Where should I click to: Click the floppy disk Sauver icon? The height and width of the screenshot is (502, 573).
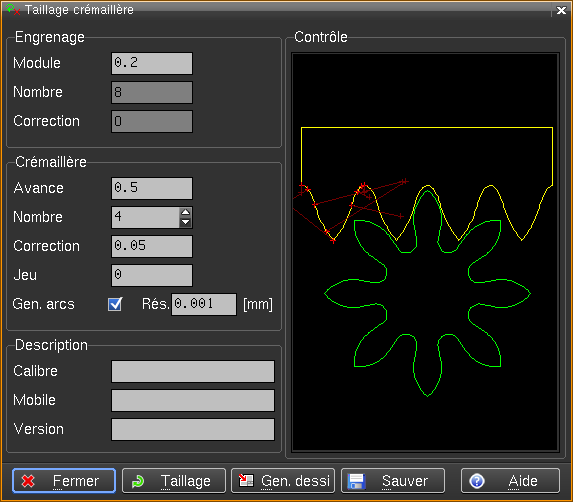[356, 481]
